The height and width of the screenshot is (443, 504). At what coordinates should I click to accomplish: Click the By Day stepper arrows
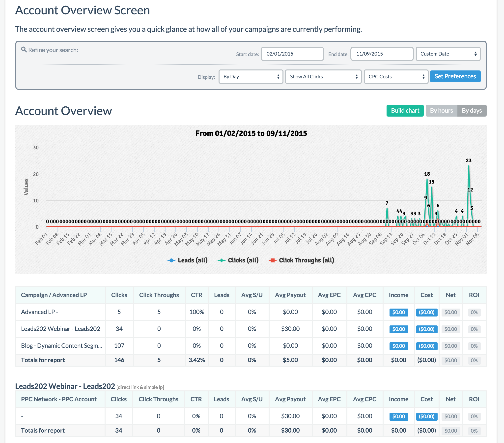[278, 77]
